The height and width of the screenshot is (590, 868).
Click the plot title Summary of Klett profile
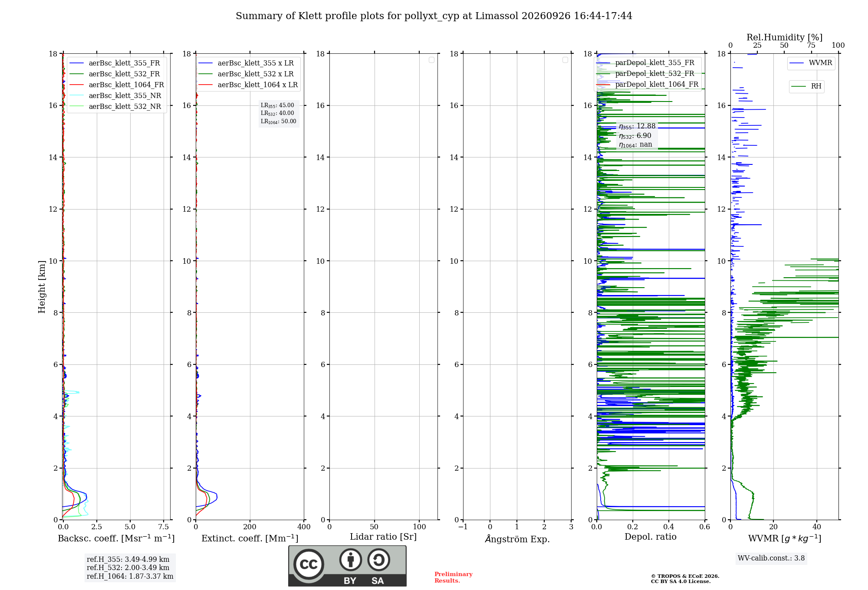(x=434, y=16)
